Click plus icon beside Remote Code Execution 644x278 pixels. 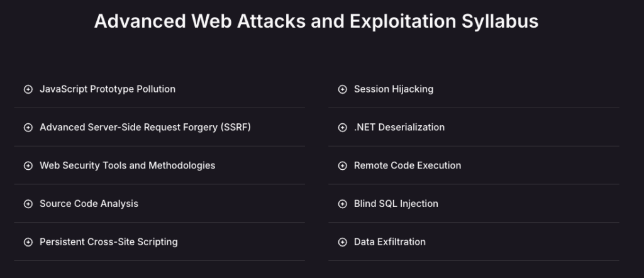tap(343, 165)
